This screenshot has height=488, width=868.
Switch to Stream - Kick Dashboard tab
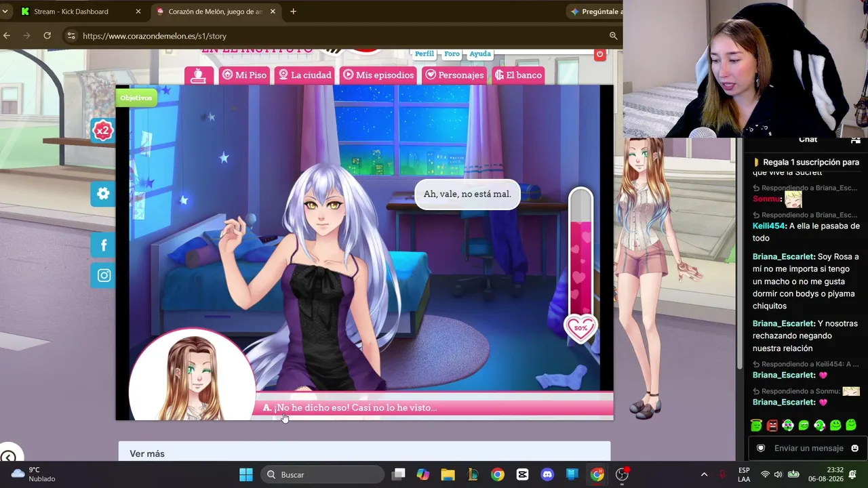(80, 12)
